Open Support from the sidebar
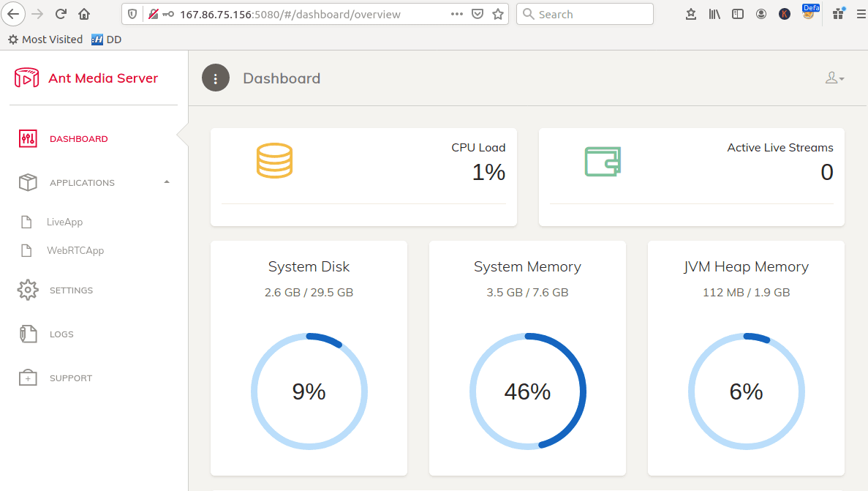Screen dimensions: 868x491 (27, 378)
